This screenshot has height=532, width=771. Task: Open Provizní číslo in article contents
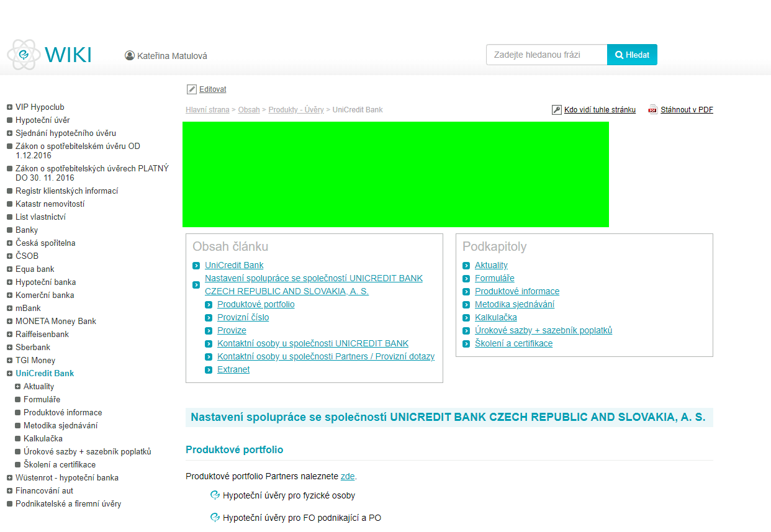[x=243, y=318]
